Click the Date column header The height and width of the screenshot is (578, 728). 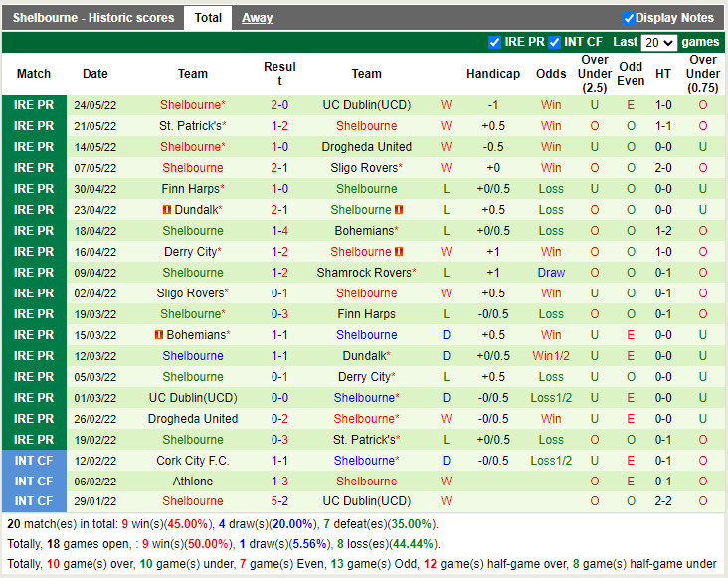[95, 74]
